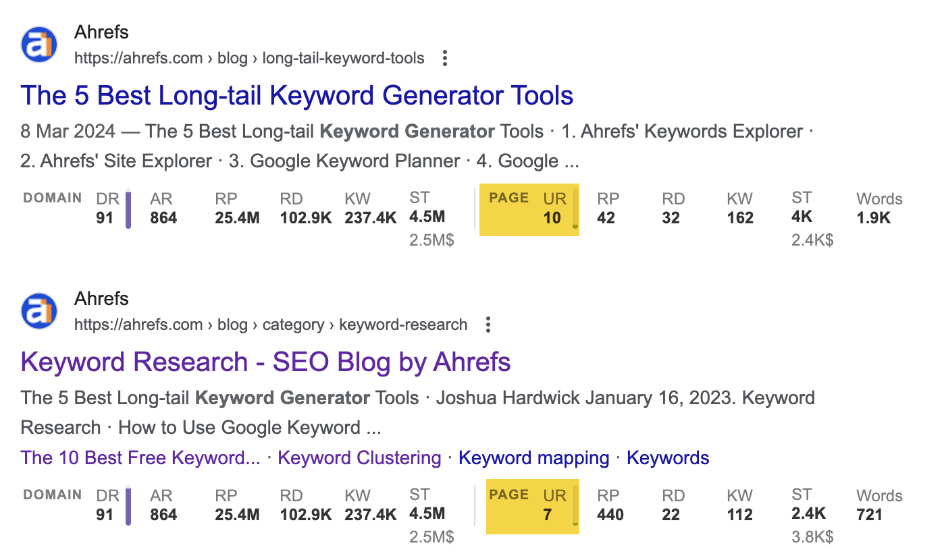
Task: Click the 'Keyword Clustering' sitelink
Action: pos(359,457)
